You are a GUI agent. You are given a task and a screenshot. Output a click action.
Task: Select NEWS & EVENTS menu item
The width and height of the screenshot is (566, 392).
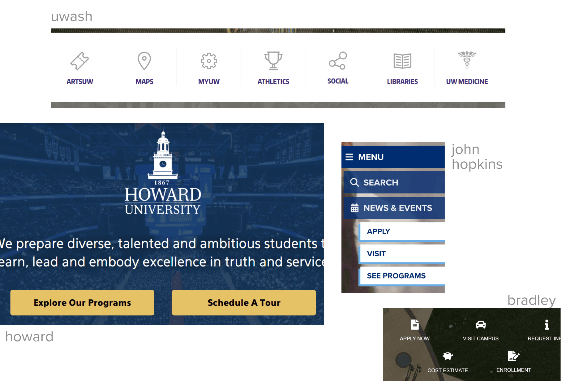[x=394, y=208]
